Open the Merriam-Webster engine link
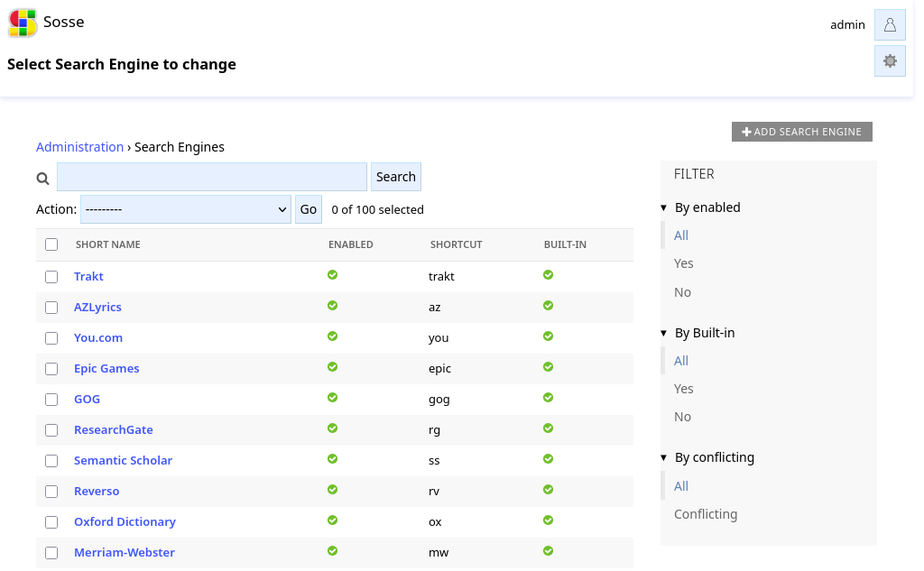Screen dimensions: 924x571 pyautogui.click(x=125, y=552)
